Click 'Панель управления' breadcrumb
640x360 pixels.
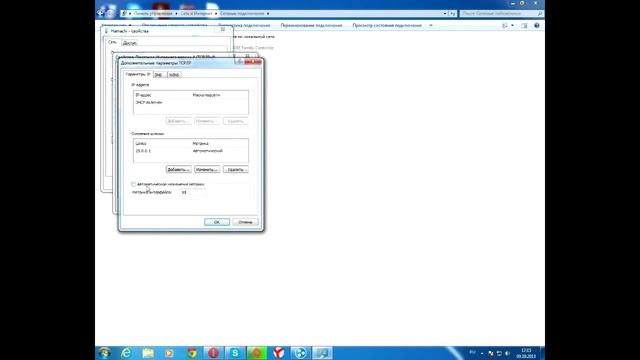click(153, 13)
